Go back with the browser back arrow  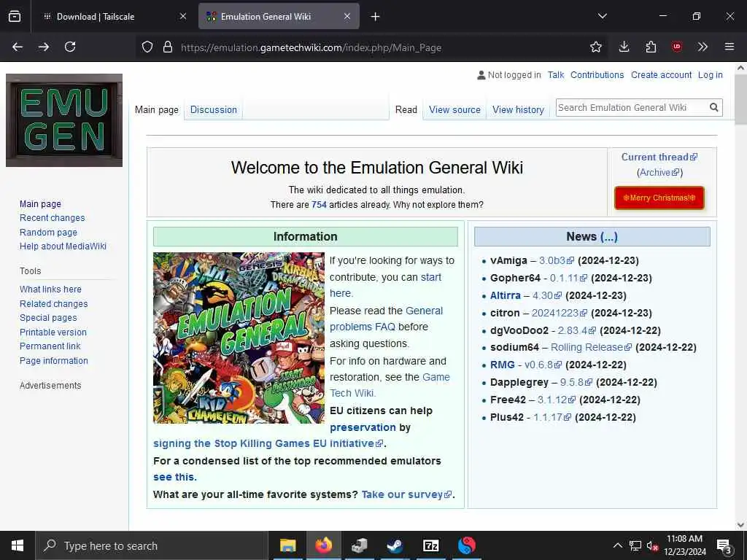(18, 47)
